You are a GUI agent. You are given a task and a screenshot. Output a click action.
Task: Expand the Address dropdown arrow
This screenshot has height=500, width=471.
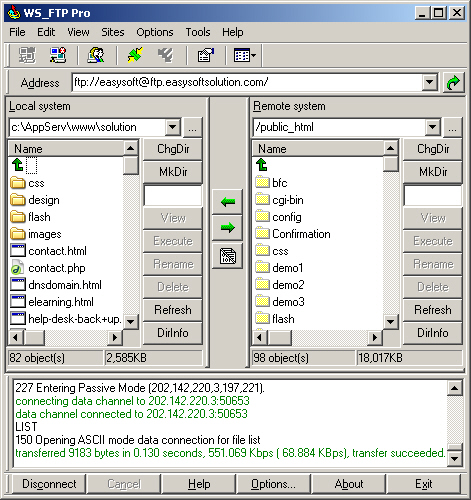[x=430, y=82]
